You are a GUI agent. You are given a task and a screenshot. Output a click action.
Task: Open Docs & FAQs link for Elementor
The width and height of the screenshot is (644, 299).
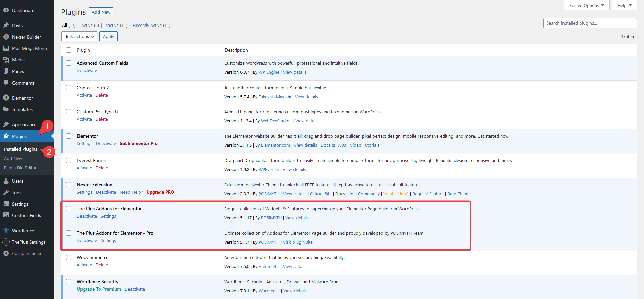click(x=333, y=145)
